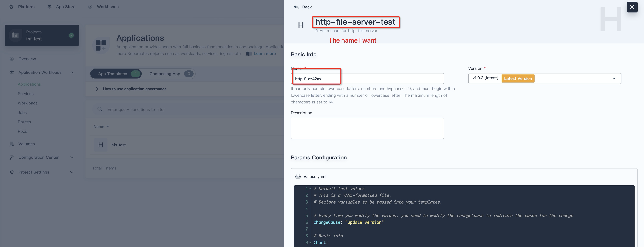Click the App Store layers icon

(49, 7)
